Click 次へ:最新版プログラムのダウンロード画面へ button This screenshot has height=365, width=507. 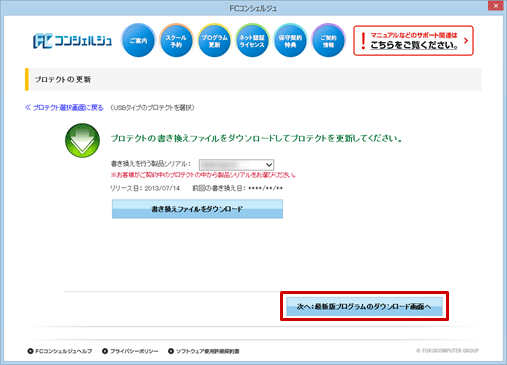pos(364,306)
